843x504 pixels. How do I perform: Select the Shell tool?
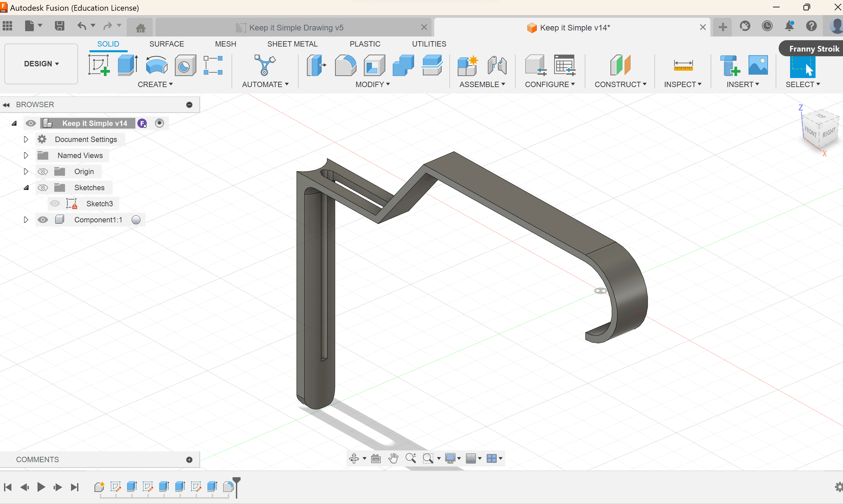point(374,65)
